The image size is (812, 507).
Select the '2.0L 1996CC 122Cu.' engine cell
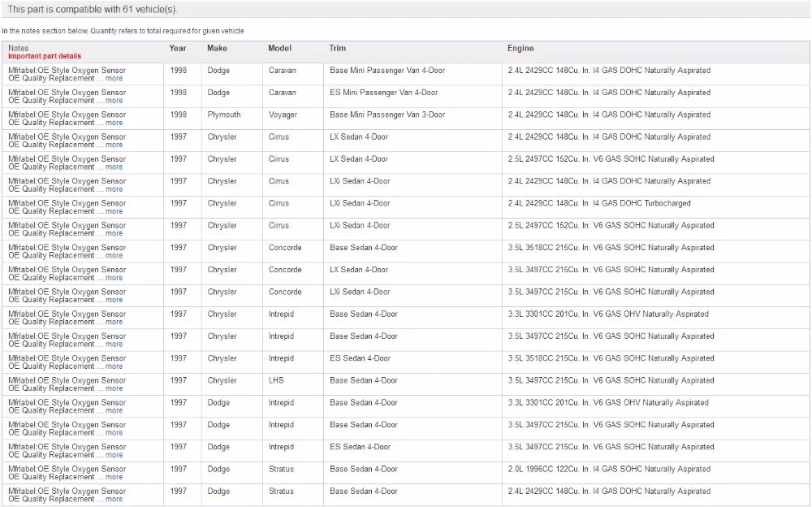609,469
